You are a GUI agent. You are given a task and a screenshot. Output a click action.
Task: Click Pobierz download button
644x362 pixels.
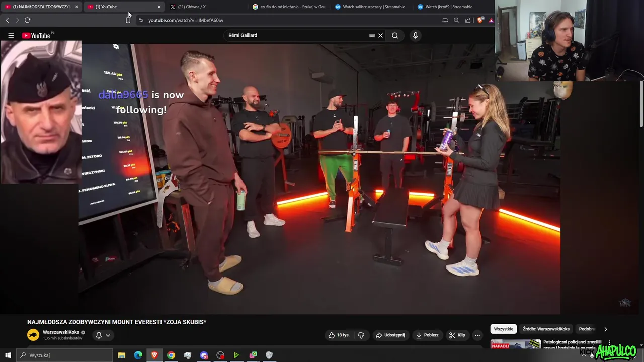427,335
